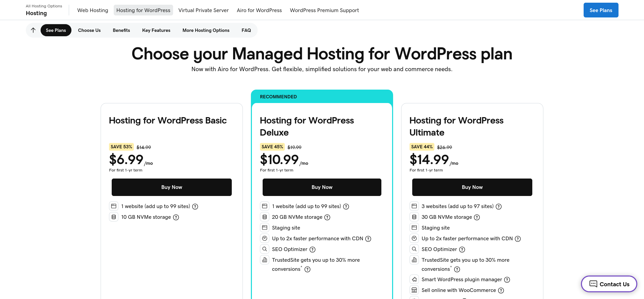Open WordPress Premium Support nav item
644x299 pixels.
point(324,10)
